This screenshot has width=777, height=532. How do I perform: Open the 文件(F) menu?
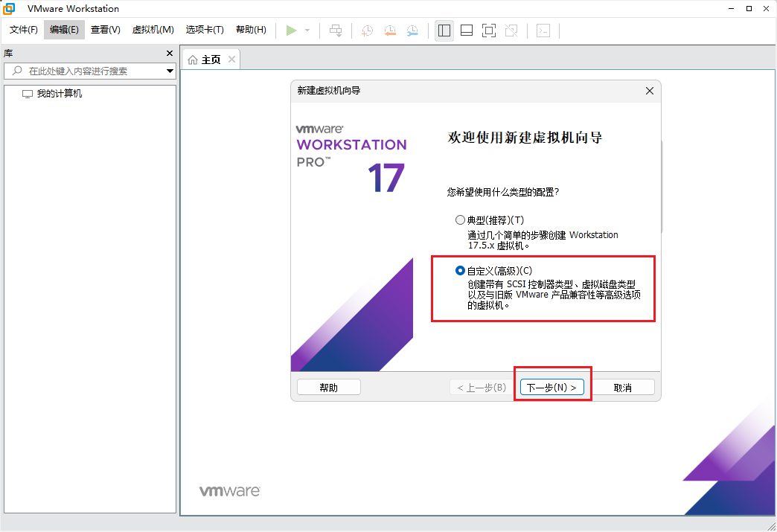(23, 30)
